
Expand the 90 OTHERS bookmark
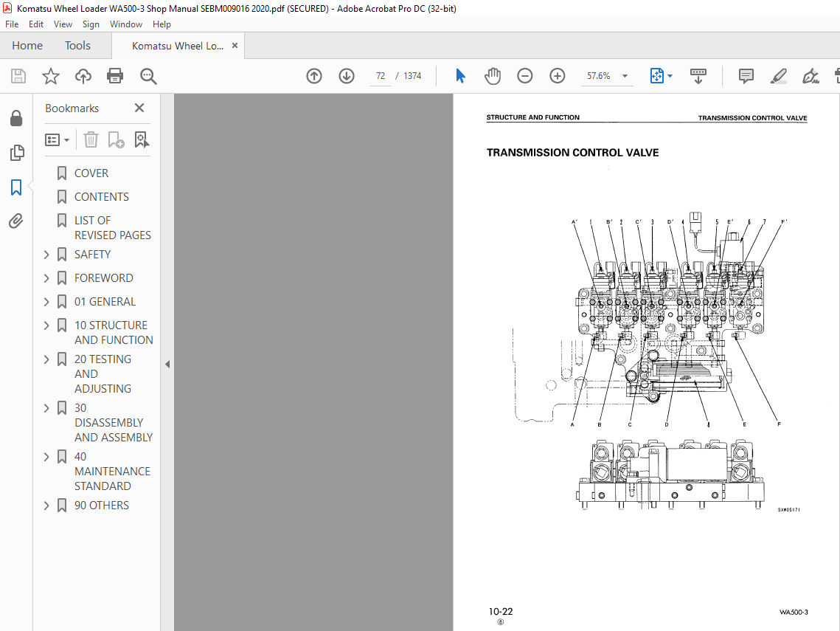click(x=46, y=506)
